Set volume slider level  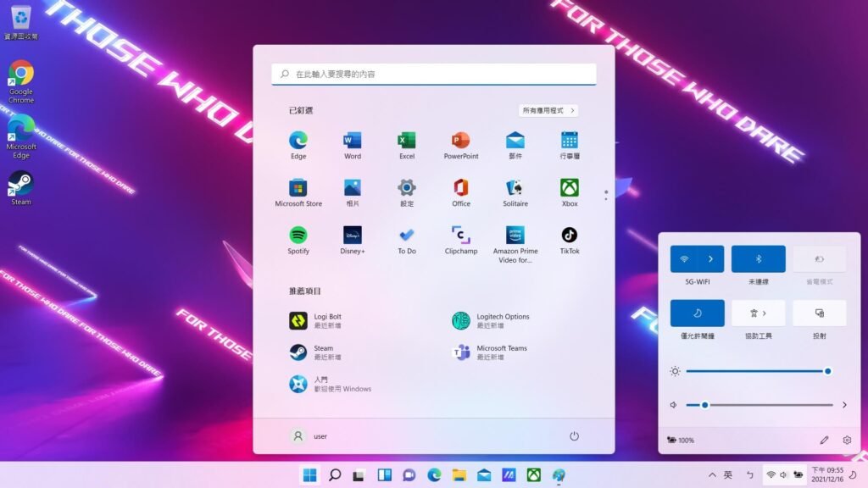click(x=759, y=404)
